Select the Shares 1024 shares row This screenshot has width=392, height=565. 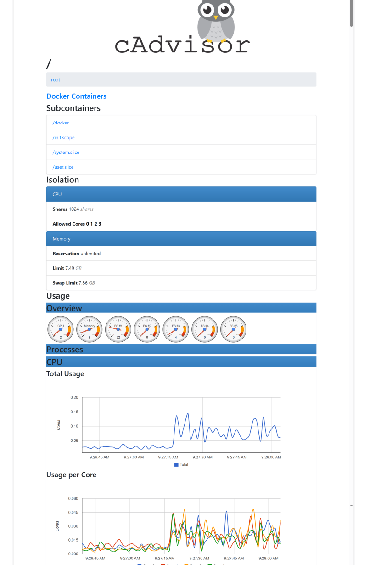(181, 209)
